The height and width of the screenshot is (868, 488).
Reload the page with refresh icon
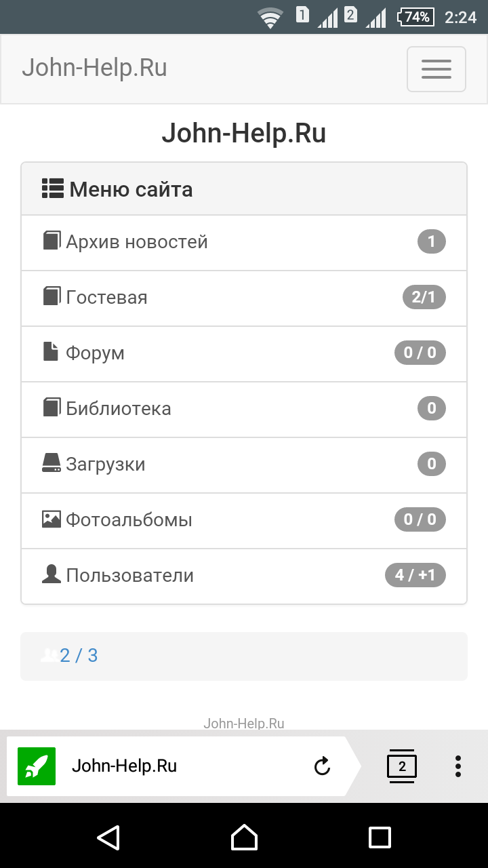(323, 766)
